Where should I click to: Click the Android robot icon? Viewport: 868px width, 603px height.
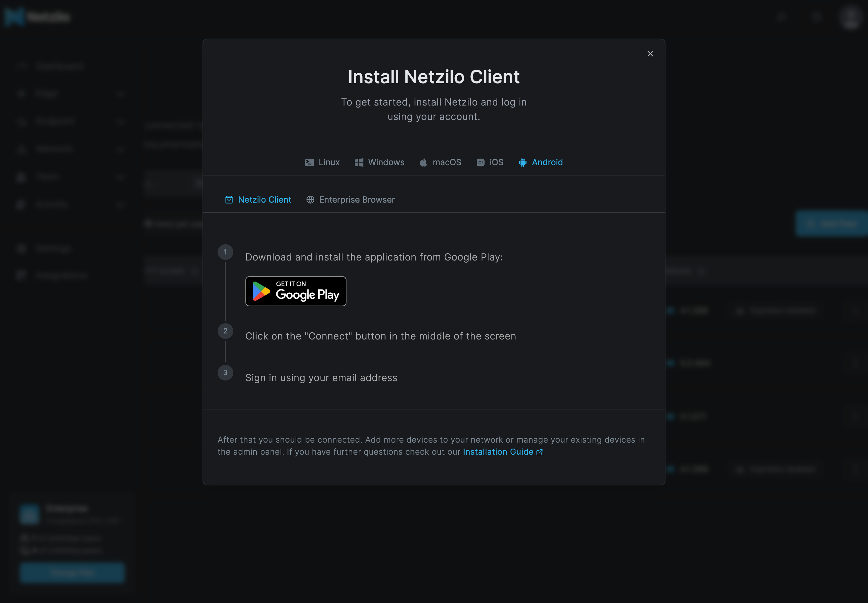click(523, 163)
